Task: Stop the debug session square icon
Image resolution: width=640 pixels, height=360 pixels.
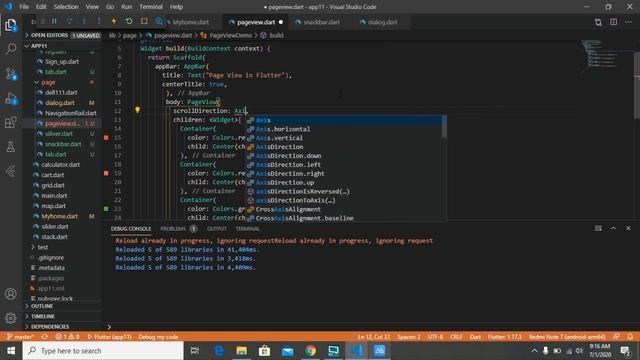Action: pos(144,21)
